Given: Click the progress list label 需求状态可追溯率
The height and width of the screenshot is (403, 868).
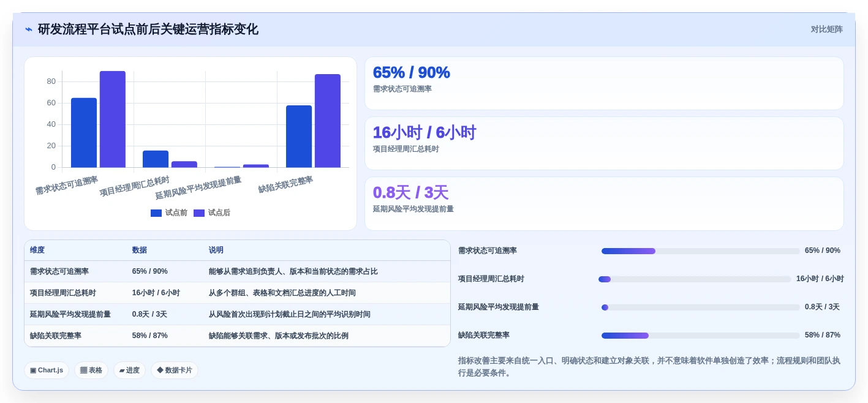Looking at the screenshot, I should (488, 250).
